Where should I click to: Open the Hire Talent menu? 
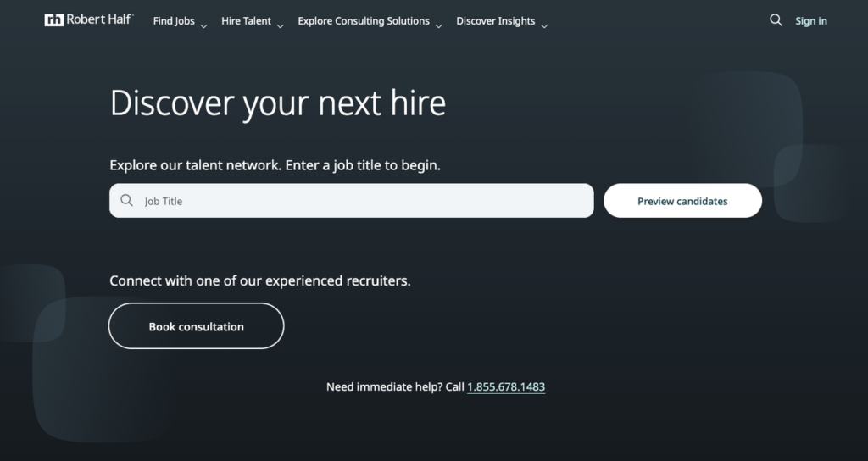[x=247, y=21]
